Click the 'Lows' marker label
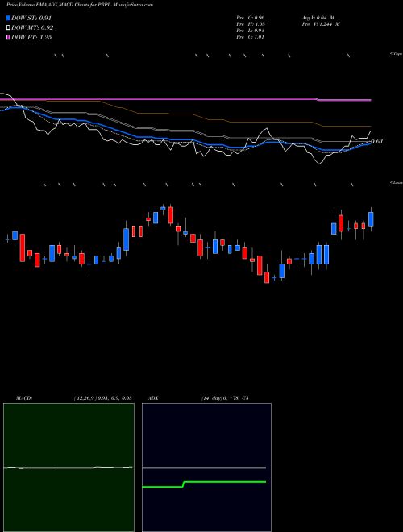Viewport: 403px width, 532px height. pyautogui.click(x=397, y=182)
